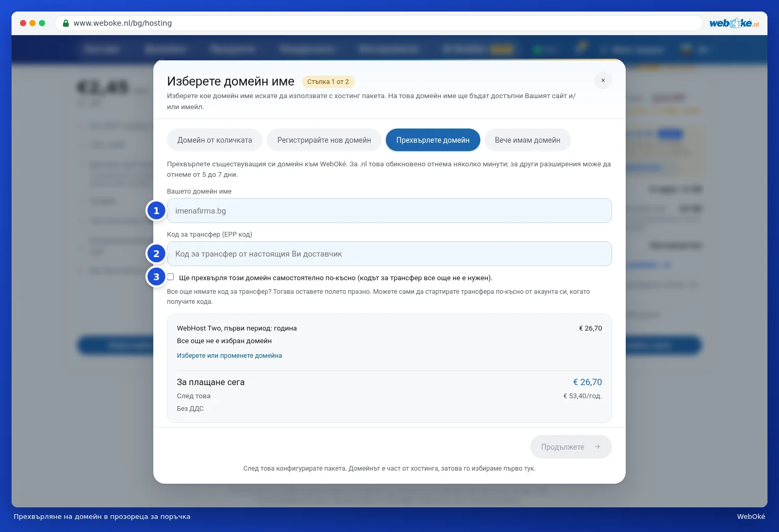Open the 'Регистрирайте нов домейн' tab
Viewport: 779px width, 532px height.
click(324, 140)
